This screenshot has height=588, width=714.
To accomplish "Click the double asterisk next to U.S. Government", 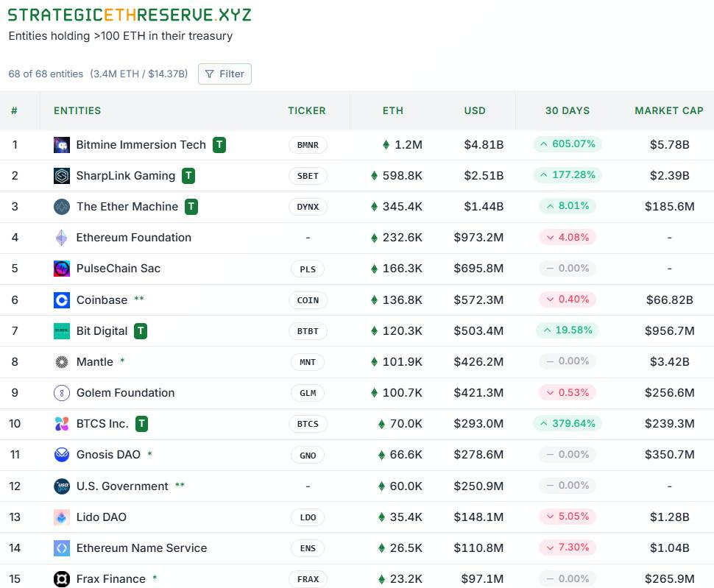I will [180, 485].
